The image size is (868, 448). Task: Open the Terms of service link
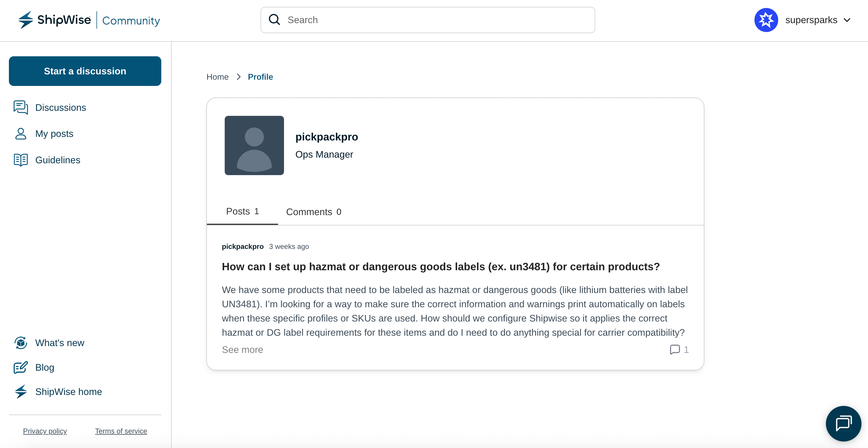point(121,431)
